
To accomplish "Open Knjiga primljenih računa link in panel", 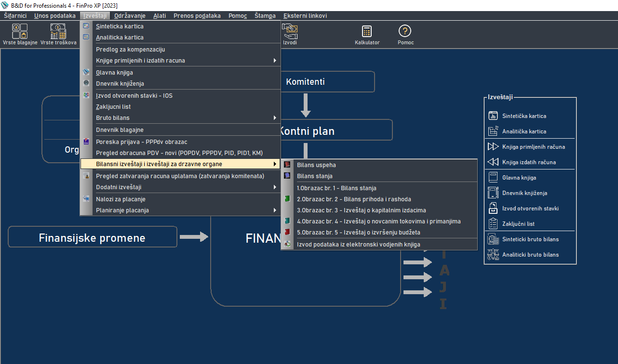I will coord(534,147).
